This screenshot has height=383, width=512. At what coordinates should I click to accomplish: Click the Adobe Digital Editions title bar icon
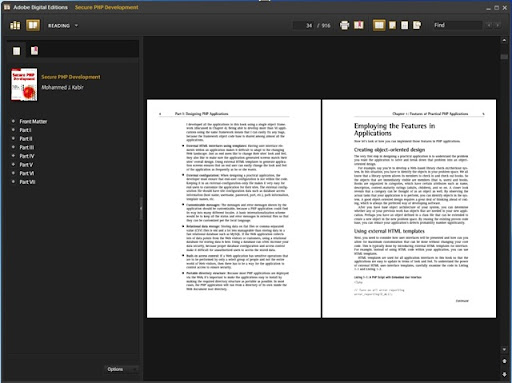[x=7, y=7]
